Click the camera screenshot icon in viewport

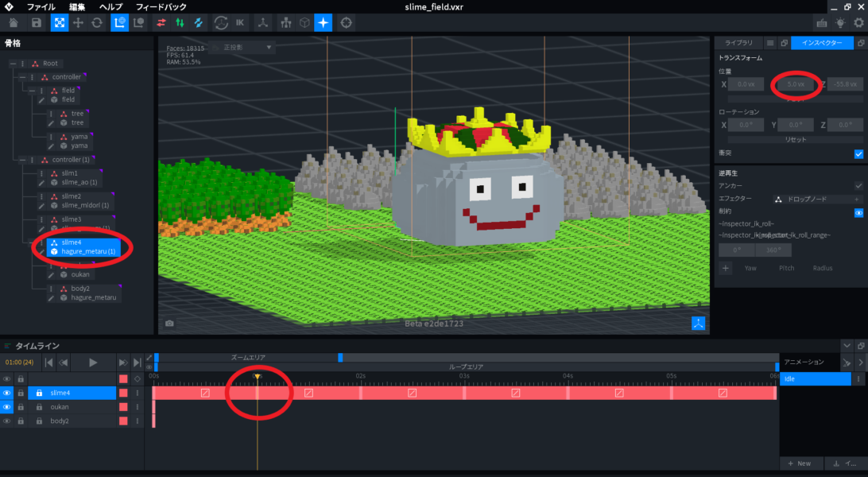coord(169,323)
